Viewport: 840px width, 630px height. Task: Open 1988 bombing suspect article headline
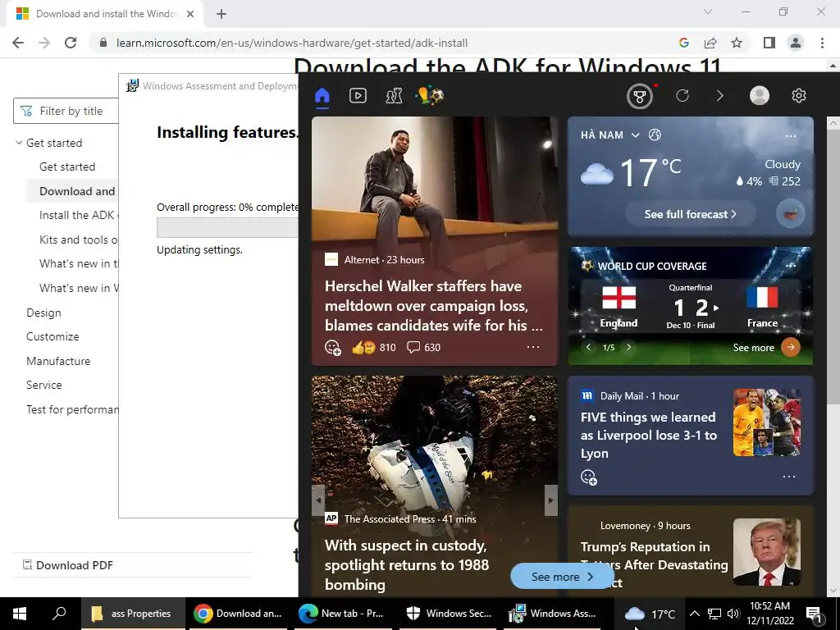coord(407,564)
